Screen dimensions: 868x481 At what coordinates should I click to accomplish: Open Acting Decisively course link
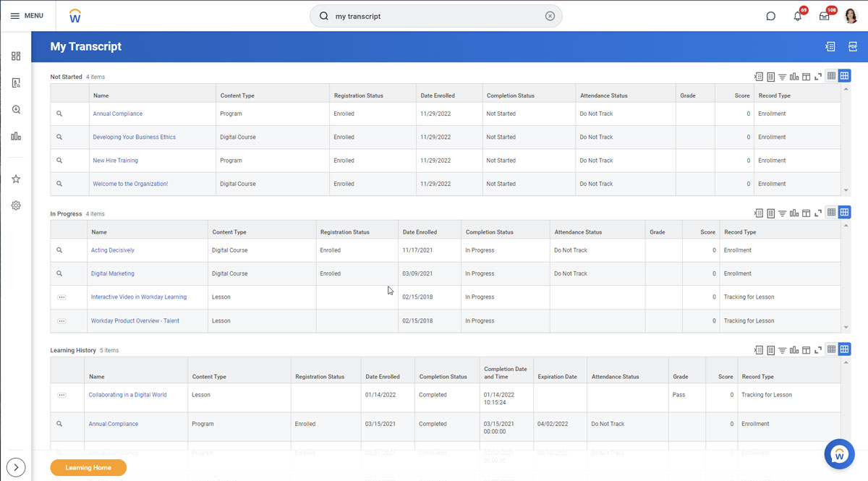[x=112, y=250]
